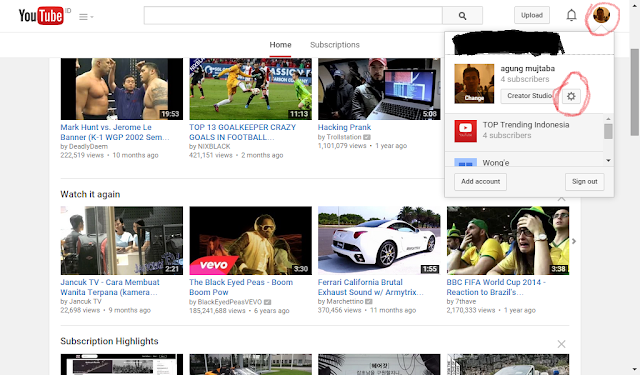The height and width of the screenshot is (375, 640).
Task: Click account list scroll up arrow
Action: (x=608, y=119)
